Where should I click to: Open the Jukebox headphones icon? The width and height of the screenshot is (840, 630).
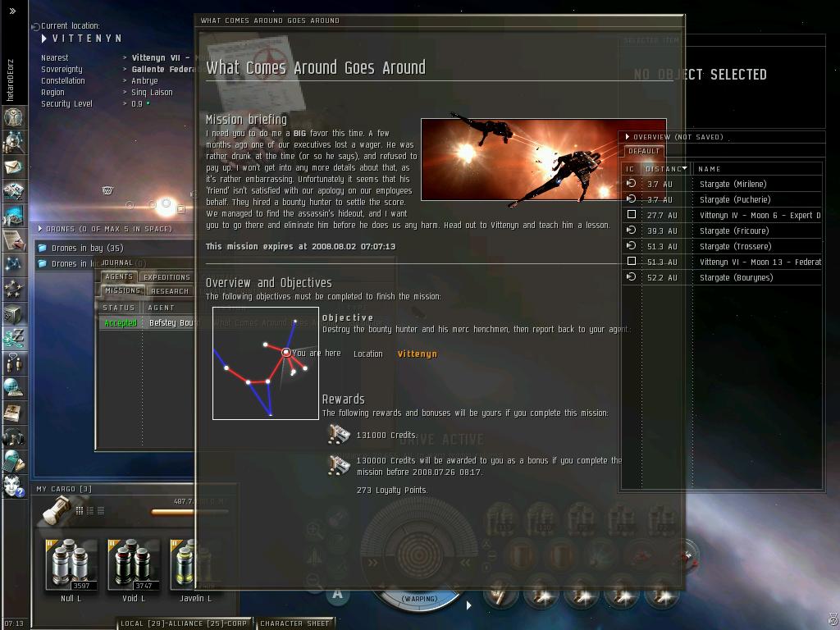13,437
